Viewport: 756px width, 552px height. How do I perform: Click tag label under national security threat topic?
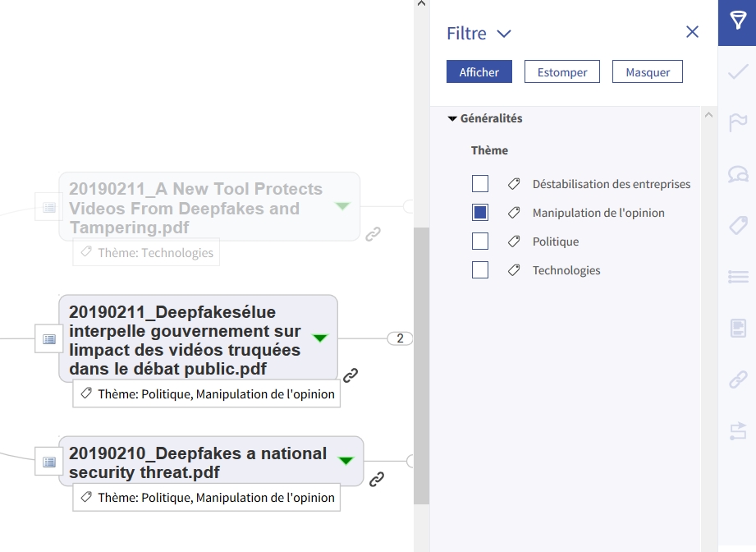tap(206, 498)
